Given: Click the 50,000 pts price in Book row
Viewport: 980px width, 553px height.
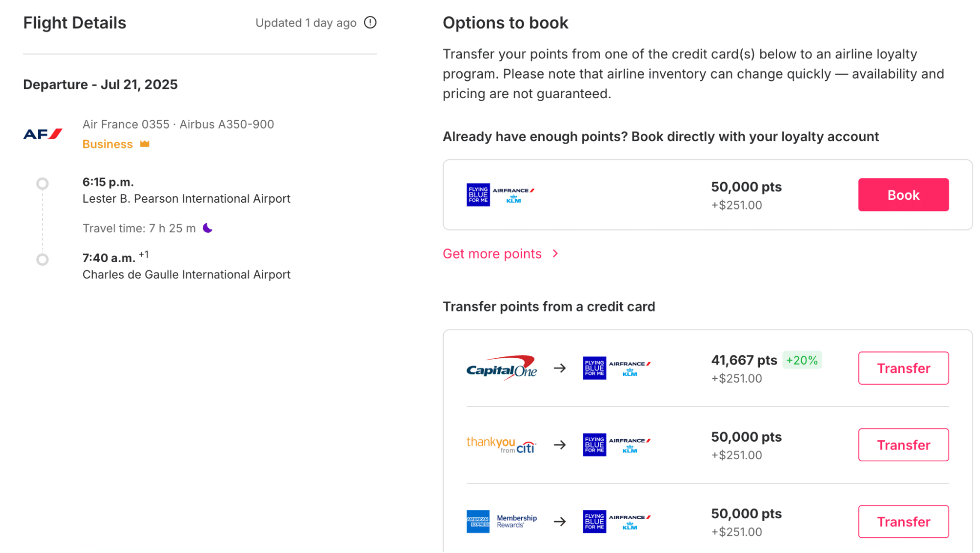Looking at the screenshot, I should pyautogui.click(x=746, y=187).
